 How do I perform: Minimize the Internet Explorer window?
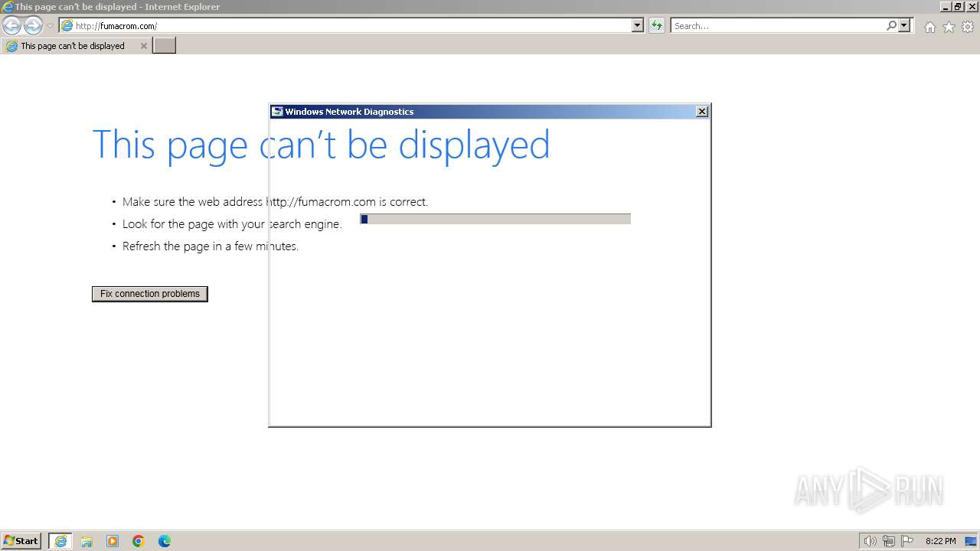(x=946, y=6)
